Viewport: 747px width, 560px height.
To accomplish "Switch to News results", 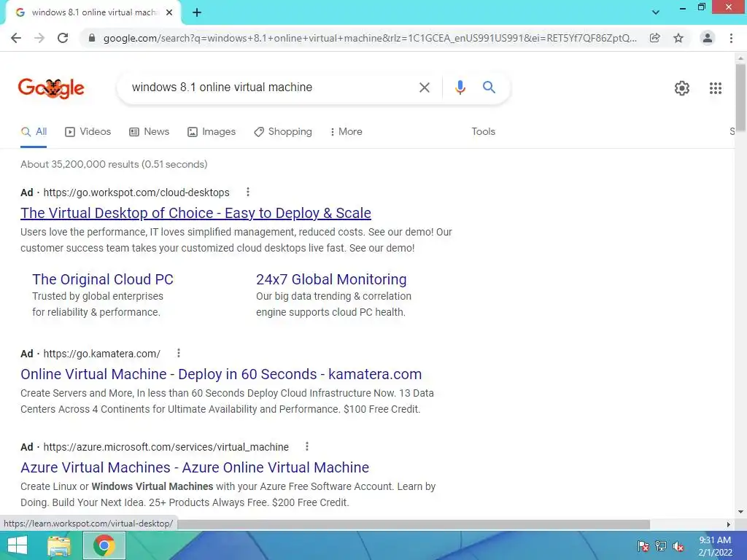I will point(149,132).
